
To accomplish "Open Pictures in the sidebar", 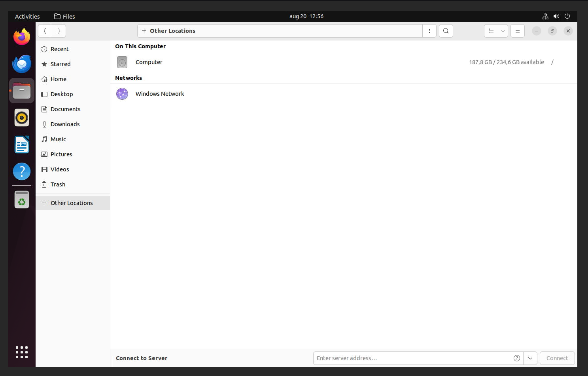I will 73,154.
